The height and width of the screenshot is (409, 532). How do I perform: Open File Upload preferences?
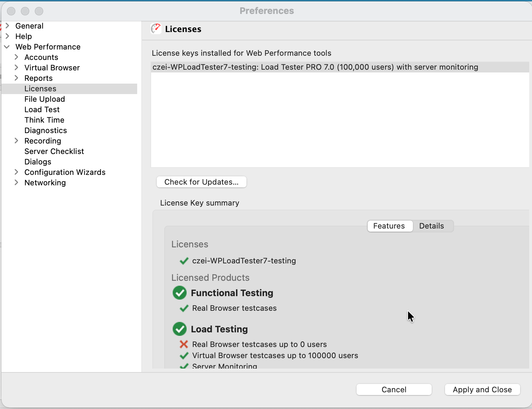(x=45, y=99)
